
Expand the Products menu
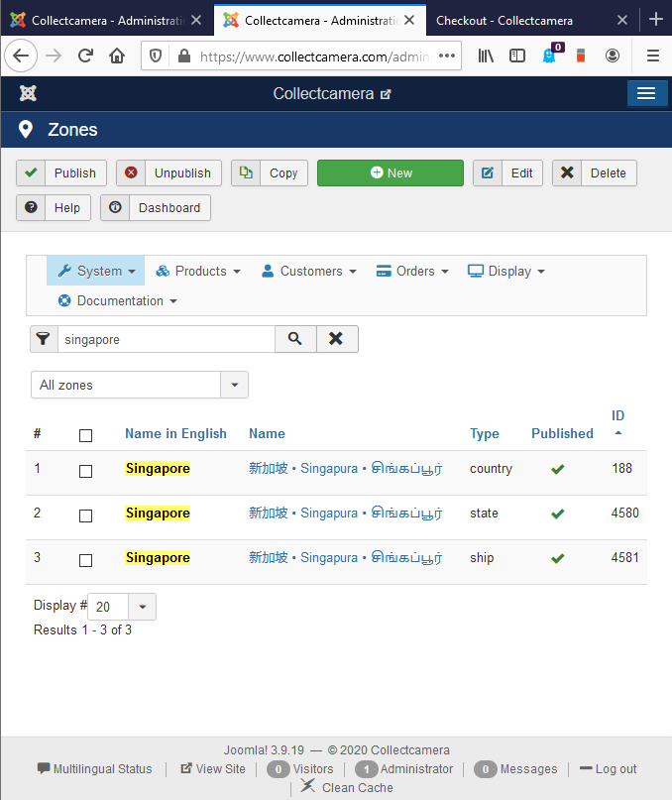pos(198,271)
